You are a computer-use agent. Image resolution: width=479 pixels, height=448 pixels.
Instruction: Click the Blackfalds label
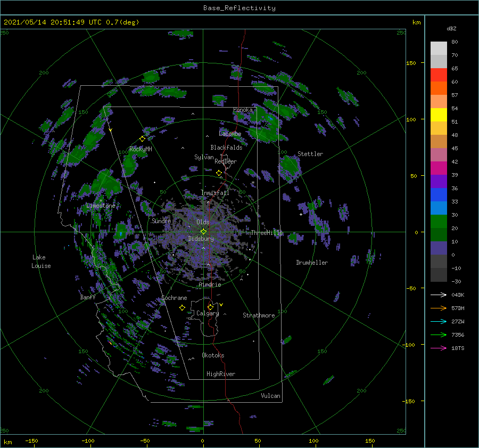click(226, 148)
